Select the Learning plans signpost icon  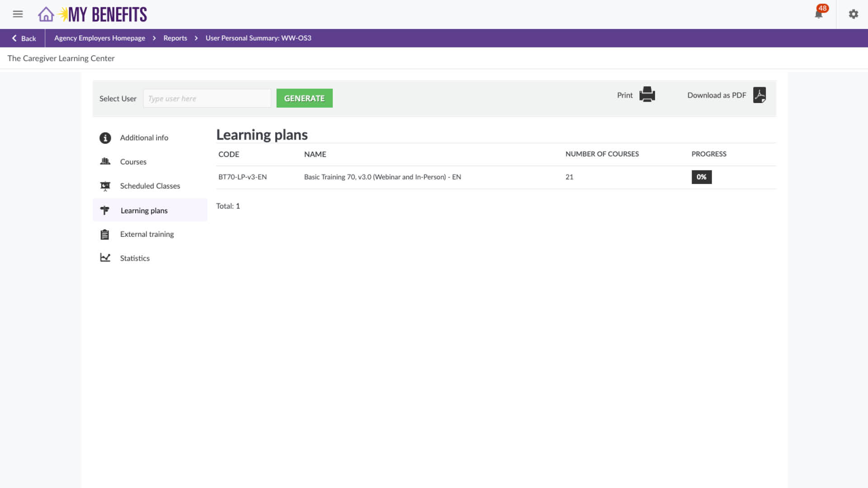pos(104,210)
